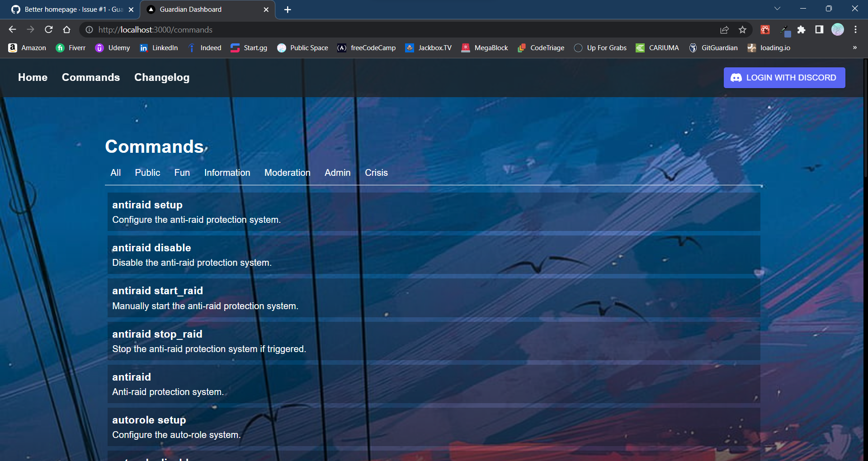Open the Udemy bookmark
Screen dimensions: 868x461
pos(112,48)
